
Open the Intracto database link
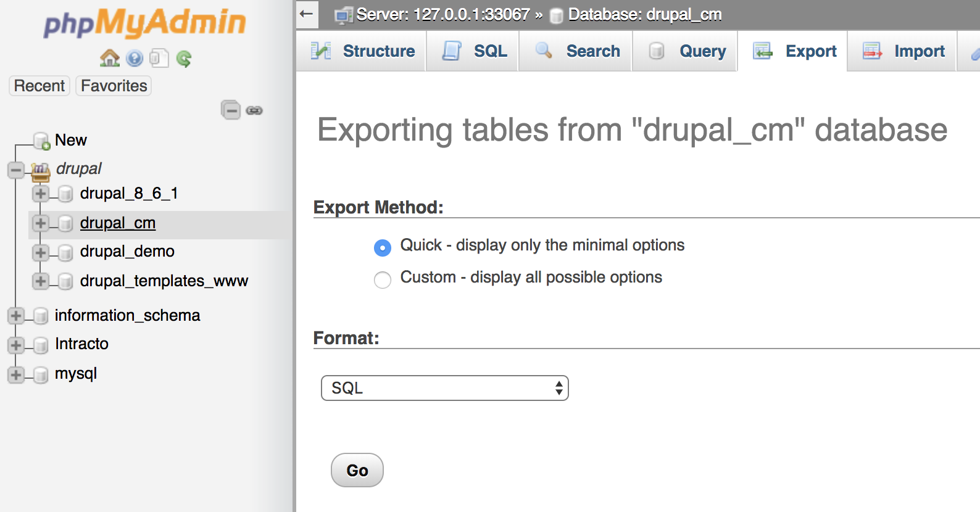81,344
